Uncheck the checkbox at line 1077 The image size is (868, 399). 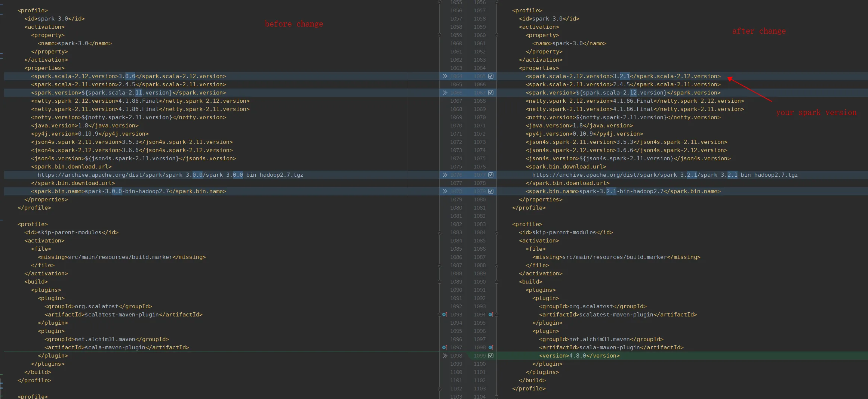point(491,175)
